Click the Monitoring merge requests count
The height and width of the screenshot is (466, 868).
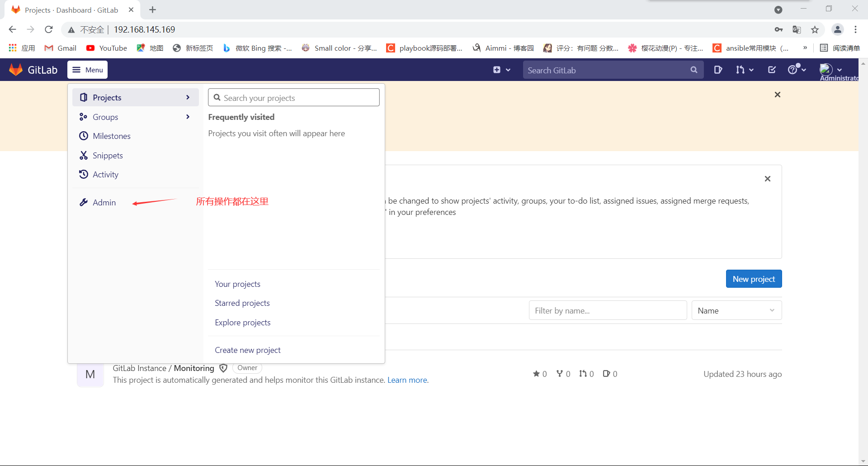pos(586,374)
